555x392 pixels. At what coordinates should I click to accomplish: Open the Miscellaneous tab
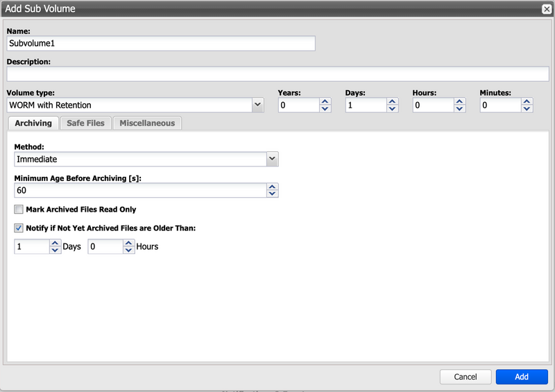(x=147, y=123)
